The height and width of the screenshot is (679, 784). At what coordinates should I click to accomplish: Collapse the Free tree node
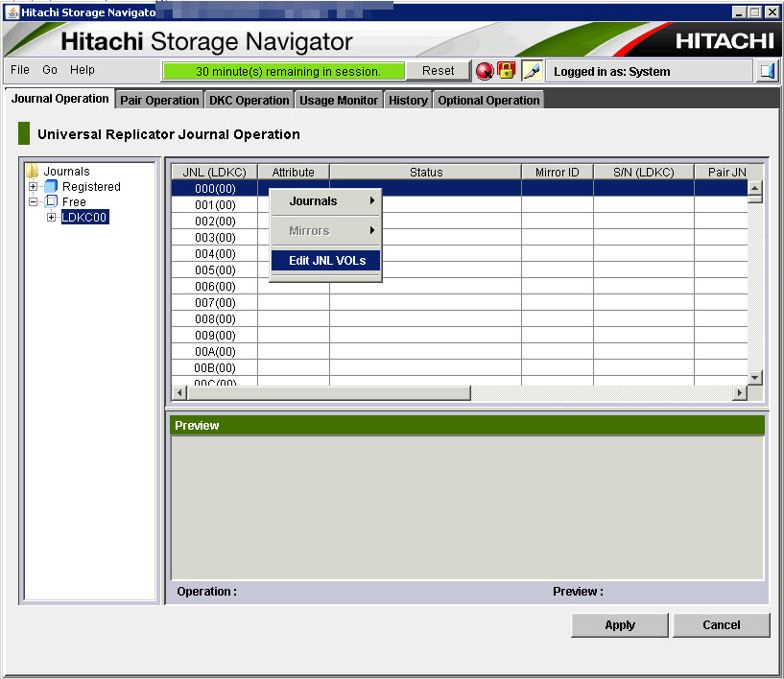(33, 201)
